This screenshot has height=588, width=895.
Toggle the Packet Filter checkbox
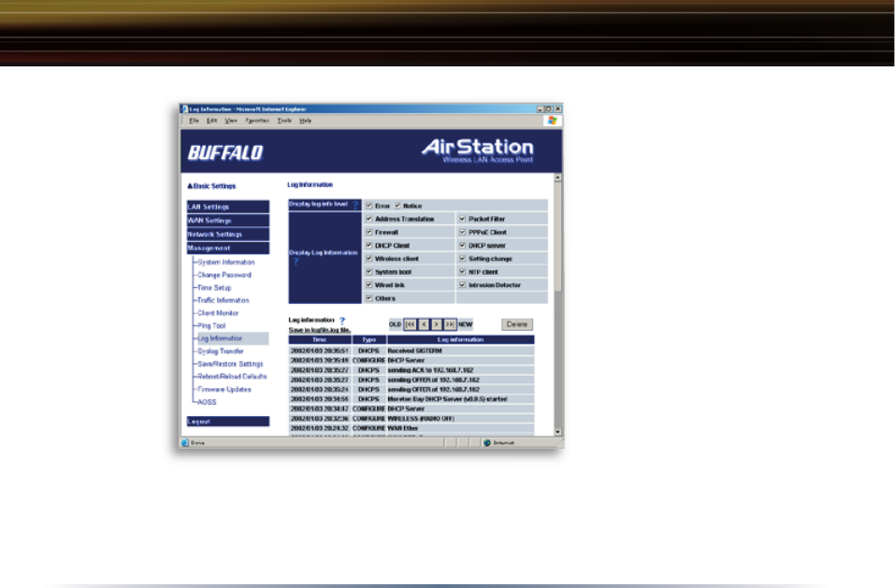tap(462, 219)
